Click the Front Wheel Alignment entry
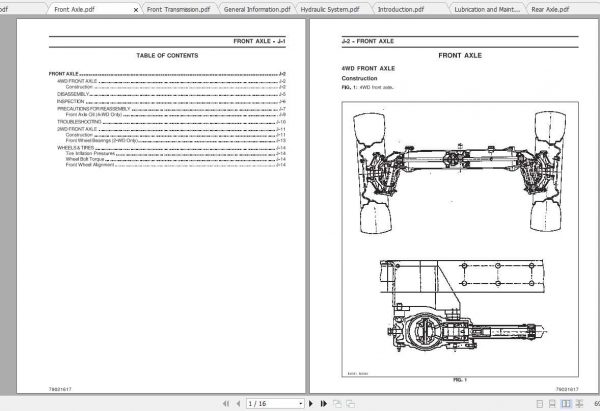 [176, 165]
